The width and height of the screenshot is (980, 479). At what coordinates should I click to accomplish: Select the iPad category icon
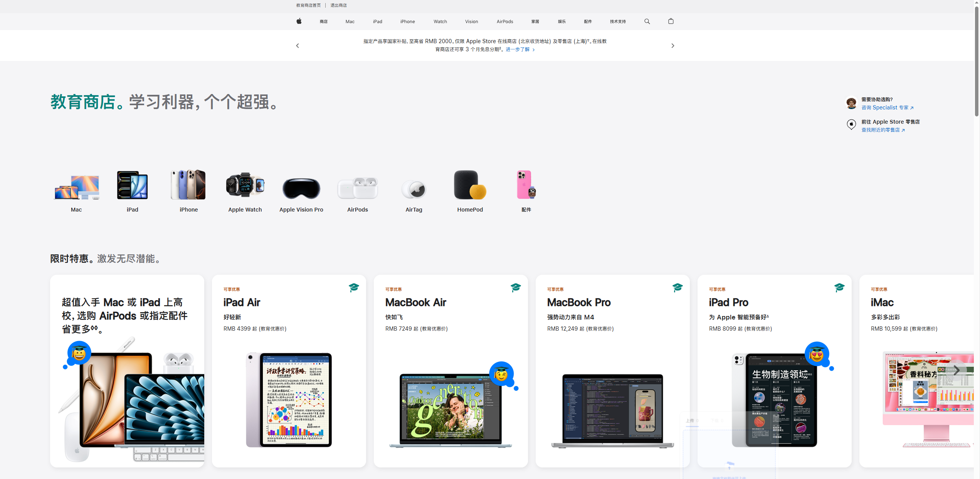(133, 185)
